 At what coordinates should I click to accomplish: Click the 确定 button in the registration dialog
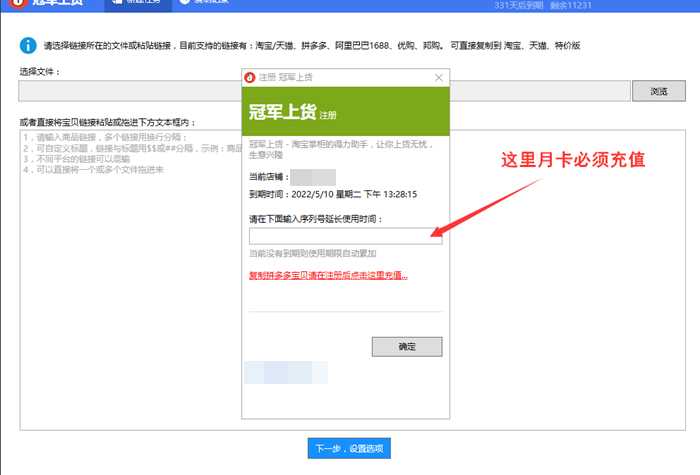pyautogui.click(x=406, y=347)
